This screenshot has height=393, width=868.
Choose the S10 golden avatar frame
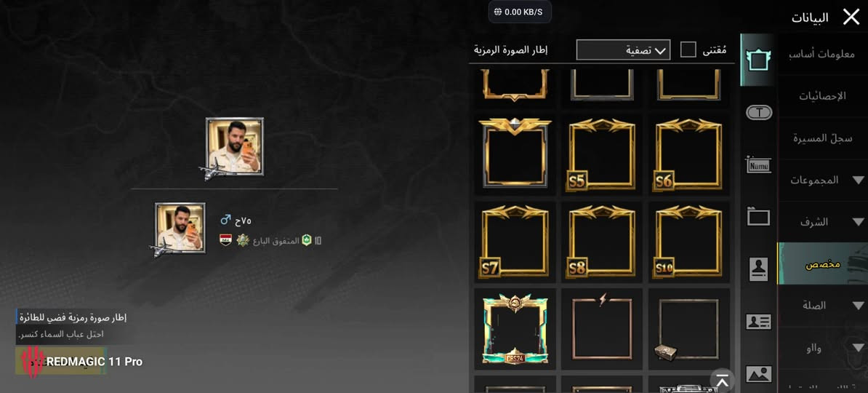pyautogui.click(x=688, y=241)
